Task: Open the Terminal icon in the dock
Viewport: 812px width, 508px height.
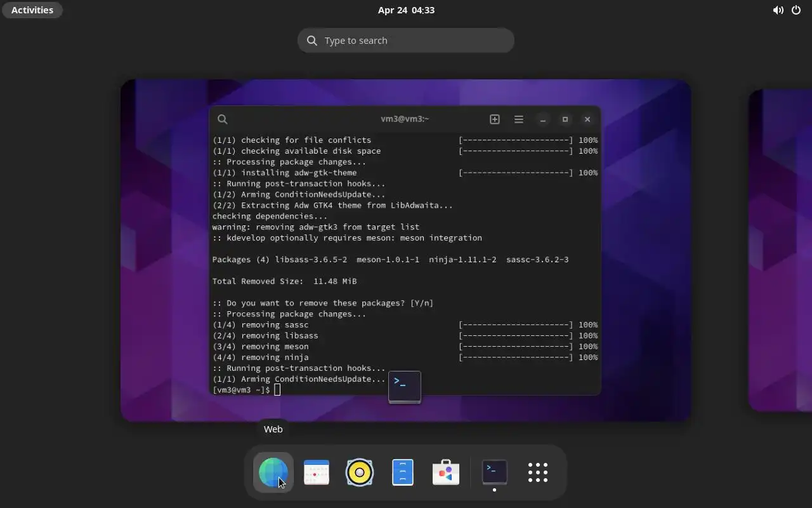Action: click(495, 472)
